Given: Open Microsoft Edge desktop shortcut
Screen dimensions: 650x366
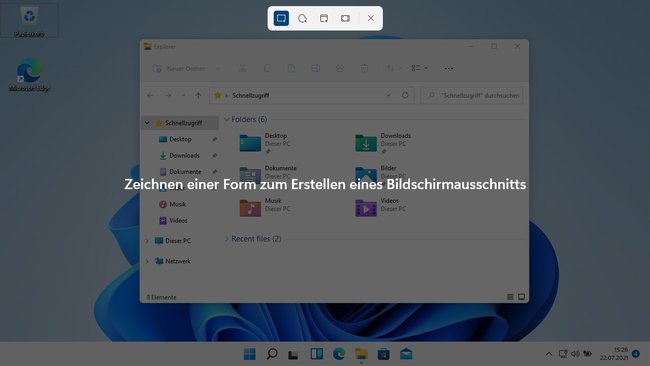Looking at the screenshot, I should 29,75.
